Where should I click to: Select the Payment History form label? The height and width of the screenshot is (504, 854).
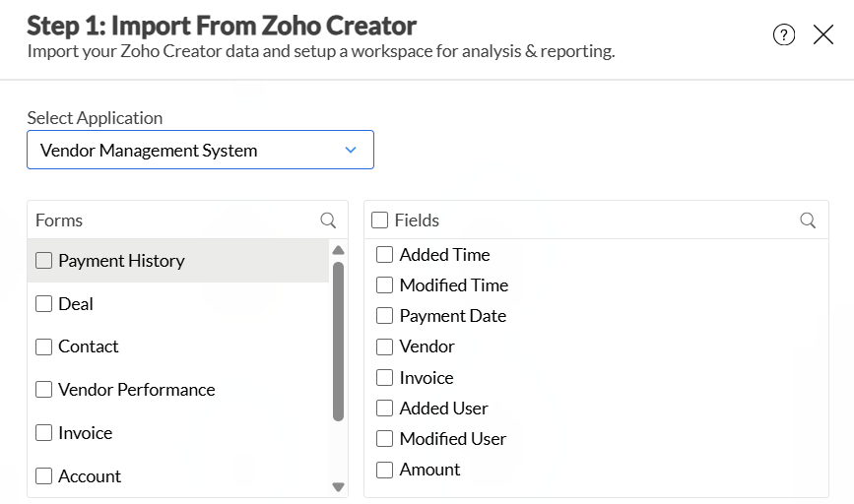coord(121,261)
